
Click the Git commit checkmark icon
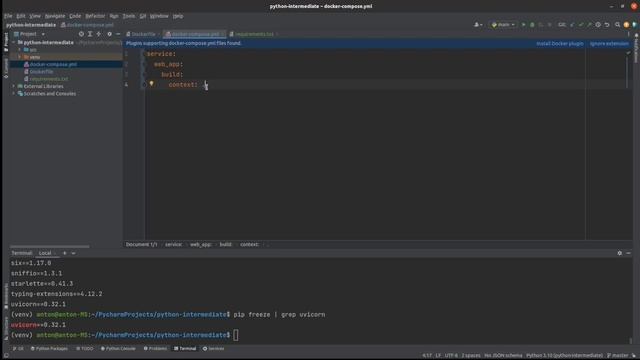coord(581,25)
